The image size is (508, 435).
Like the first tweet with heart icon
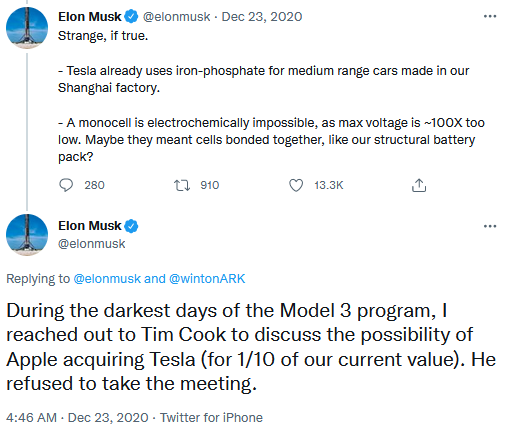coord(296,185)
